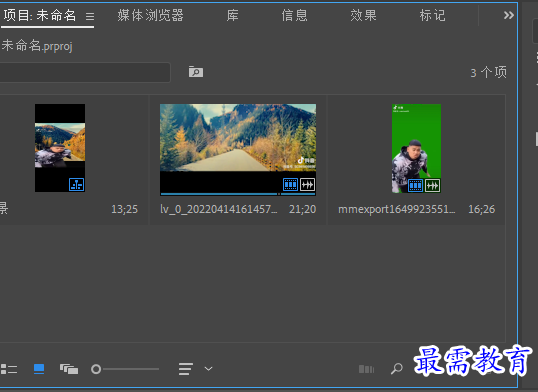Click the 13;25 duration label

pos(124,209)
